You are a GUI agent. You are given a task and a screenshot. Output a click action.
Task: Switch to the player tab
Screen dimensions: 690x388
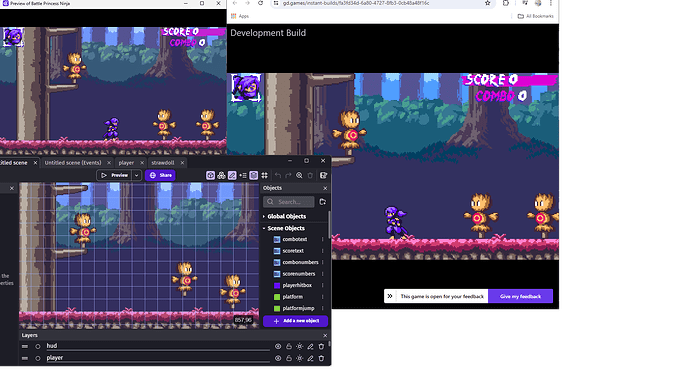point(126,163)
